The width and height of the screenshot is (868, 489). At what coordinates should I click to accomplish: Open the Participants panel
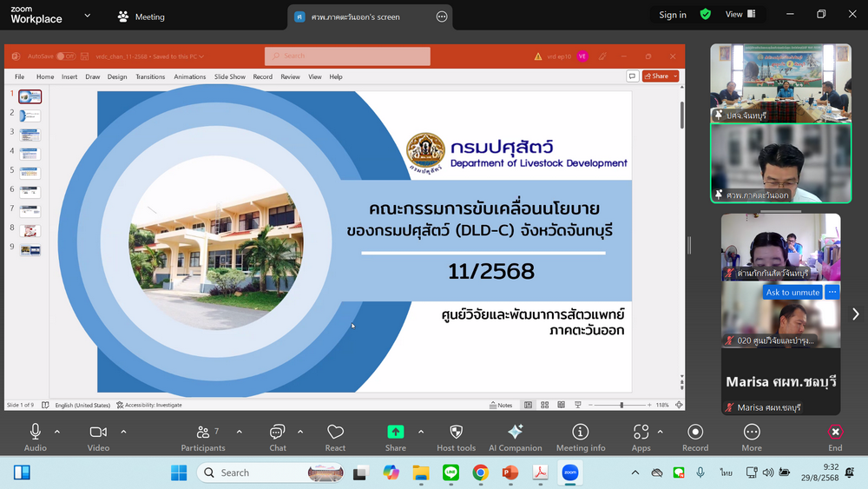(203, 438)
